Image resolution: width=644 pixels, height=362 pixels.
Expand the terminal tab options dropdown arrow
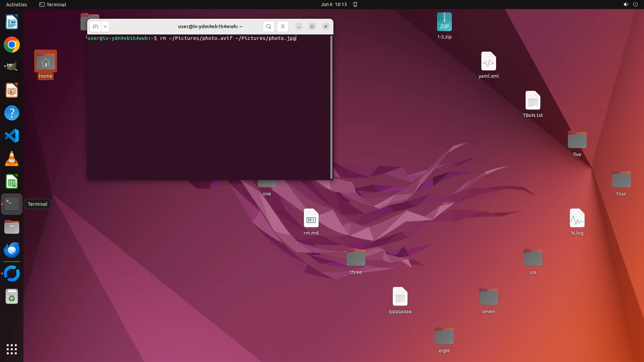(x=105, y=26)
